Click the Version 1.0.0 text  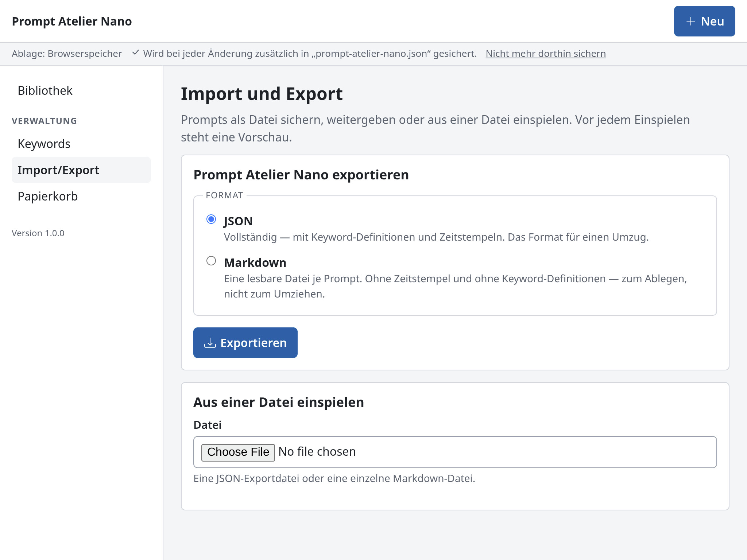click(x=38, y=233)
